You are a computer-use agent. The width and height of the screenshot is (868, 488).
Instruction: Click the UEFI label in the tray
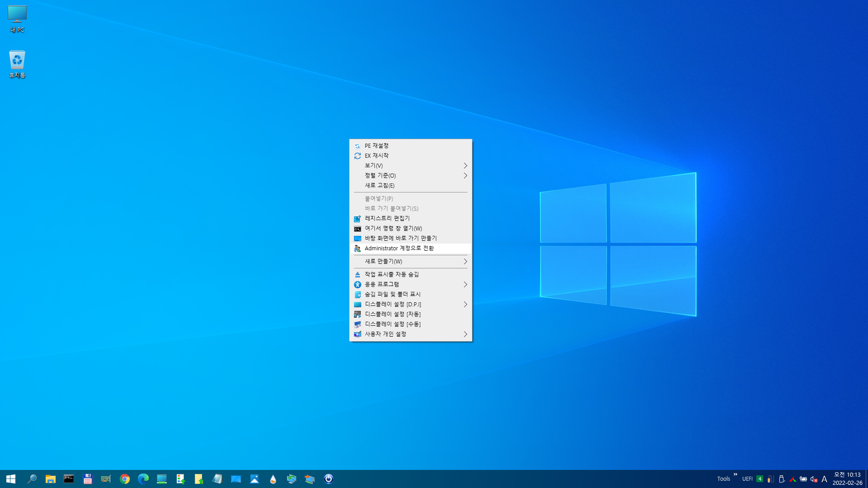pyautogui.click(x=747, y=479)
